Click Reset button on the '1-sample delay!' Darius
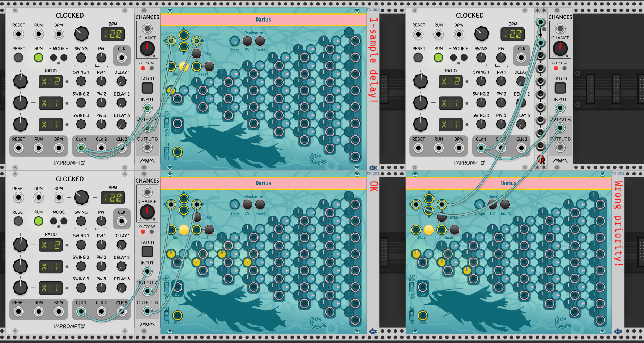The width and height of the screenshot is (644, 343). pyautogui.click(x=209, y=66)
